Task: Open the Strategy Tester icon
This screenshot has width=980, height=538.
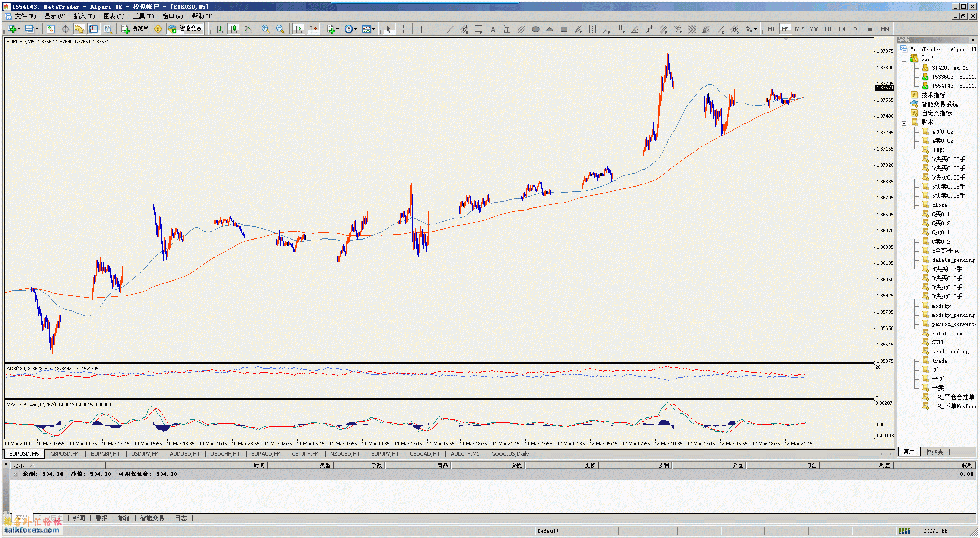Action: pos(108,29)
